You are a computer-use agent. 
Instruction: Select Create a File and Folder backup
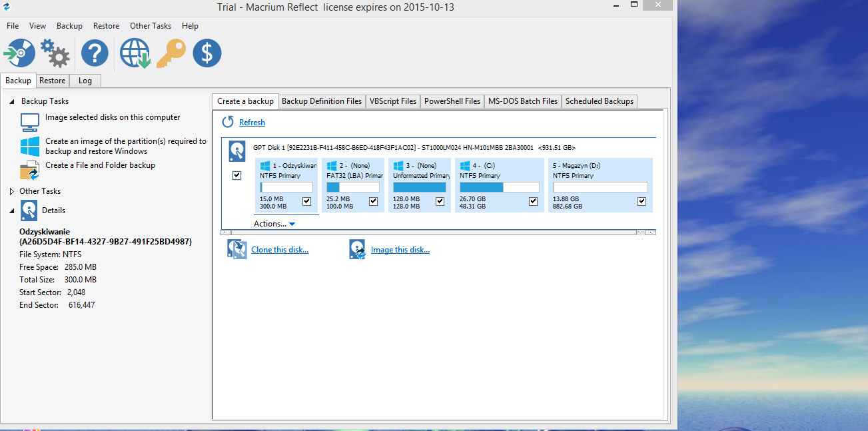100,165
